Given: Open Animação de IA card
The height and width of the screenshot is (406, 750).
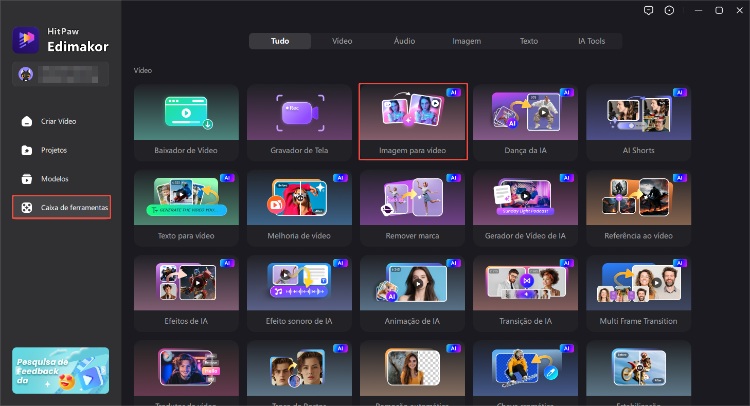Looking at the screenshot, I should coord(412,293).
